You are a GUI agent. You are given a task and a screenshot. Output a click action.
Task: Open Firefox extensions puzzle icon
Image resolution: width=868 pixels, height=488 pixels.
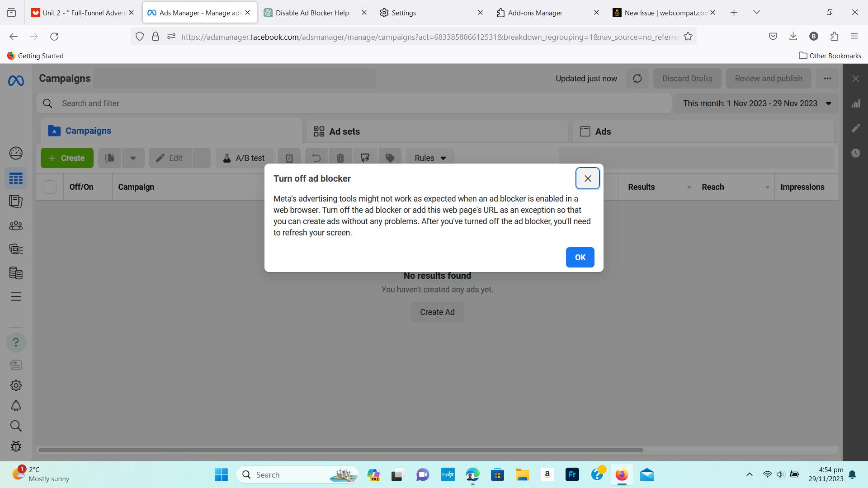click(x=834, y=37)
